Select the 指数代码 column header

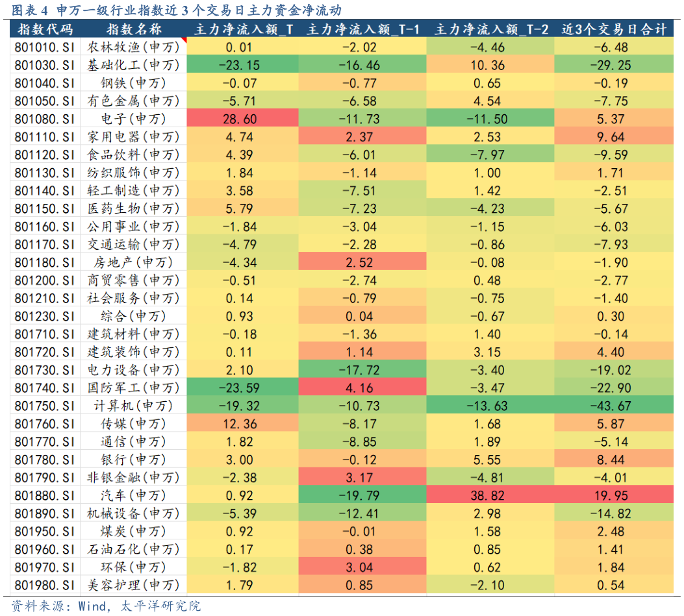click(45, 29)
